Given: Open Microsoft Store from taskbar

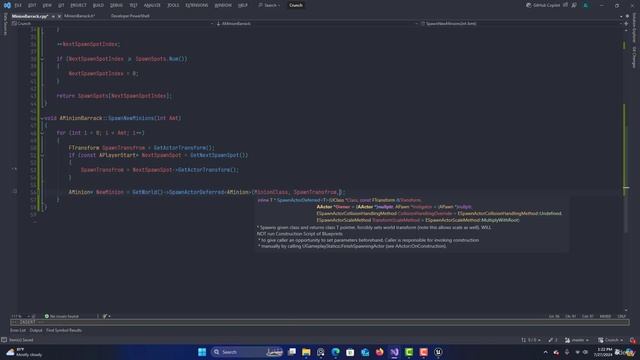Looking at the screenshot, I should (x=350, y=352).
